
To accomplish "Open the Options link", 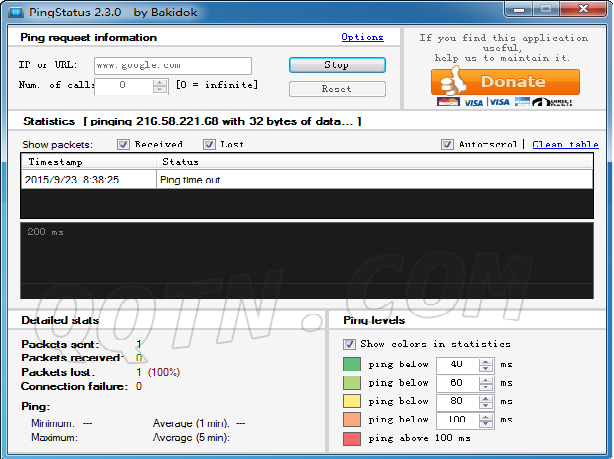I will pos(362,37).
